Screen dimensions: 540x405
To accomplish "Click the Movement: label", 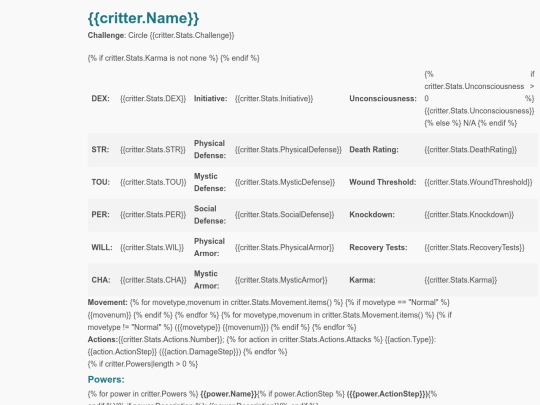I will click(x=107, y=302).
